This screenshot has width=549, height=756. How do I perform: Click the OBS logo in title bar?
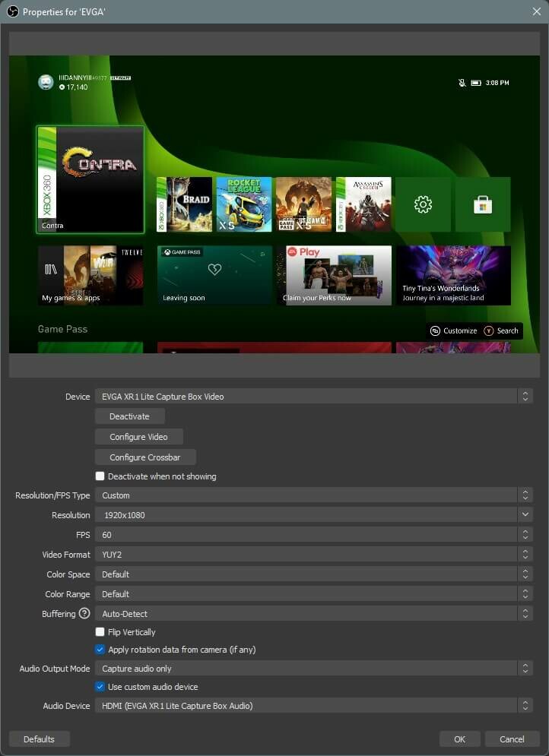(11, 11)
